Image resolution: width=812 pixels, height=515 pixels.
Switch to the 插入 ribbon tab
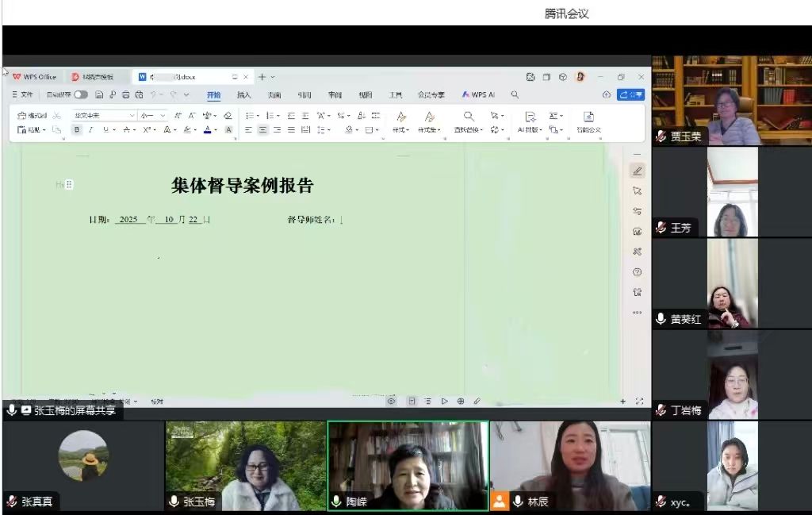point(244,95)
